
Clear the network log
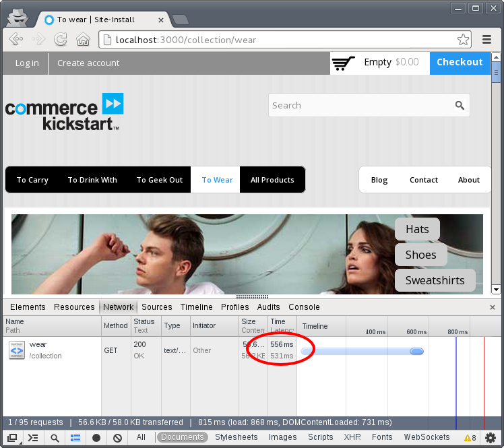tap(118, 438)
